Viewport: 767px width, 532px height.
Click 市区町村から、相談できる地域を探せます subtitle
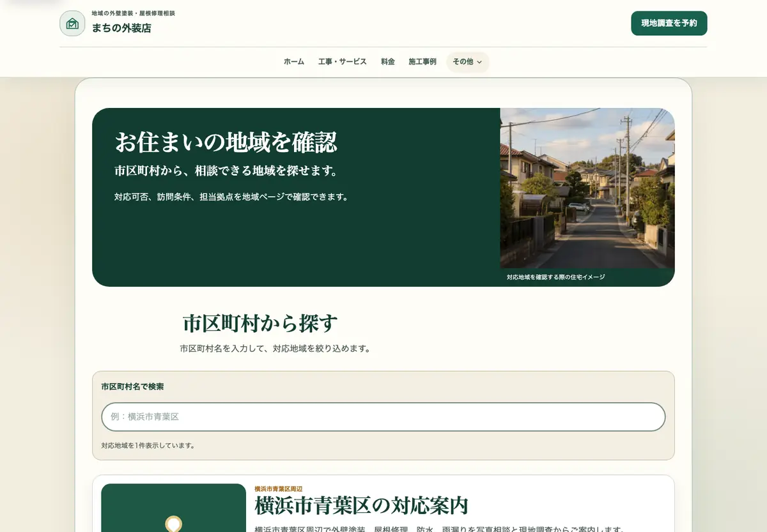[226, 171]
